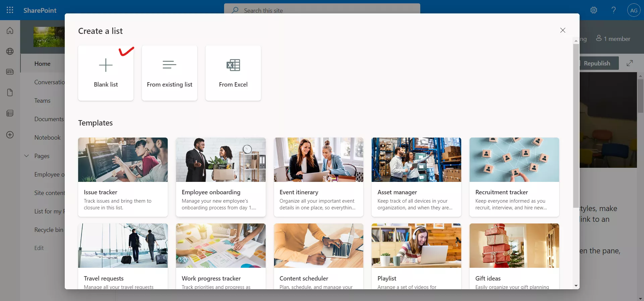Select the Playlist template
Screen dimensions: 644x301
click(416, 256)
